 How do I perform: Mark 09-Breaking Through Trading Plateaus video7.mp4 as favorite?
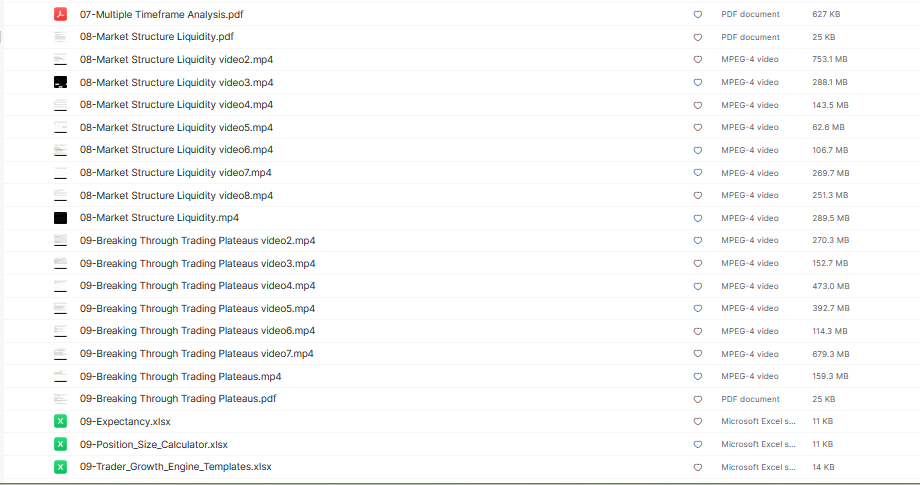[698, 354]
